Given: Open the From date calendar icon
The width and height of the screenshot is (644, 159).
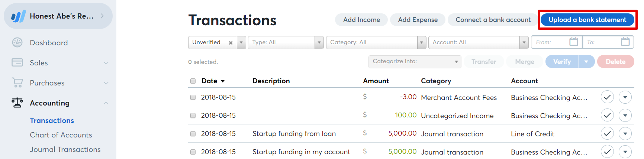Looking at the screenshot, I should 574,42.
